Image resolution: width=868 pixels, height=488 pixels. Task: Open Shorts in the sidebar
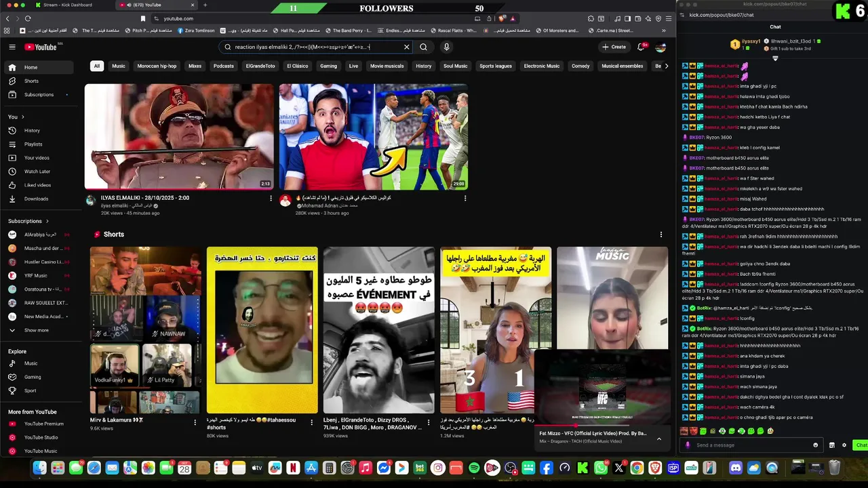(39, 81)
